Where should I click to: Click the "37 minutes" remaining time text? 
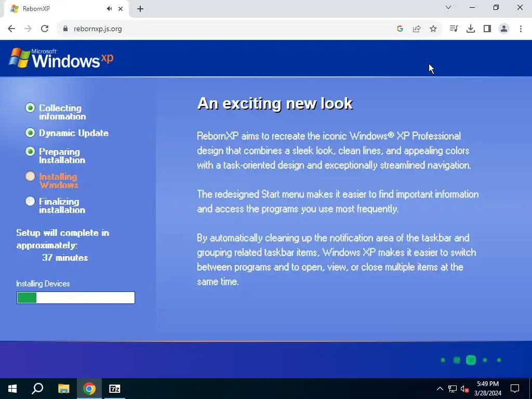pyautogui.click(x=65, y=258)
